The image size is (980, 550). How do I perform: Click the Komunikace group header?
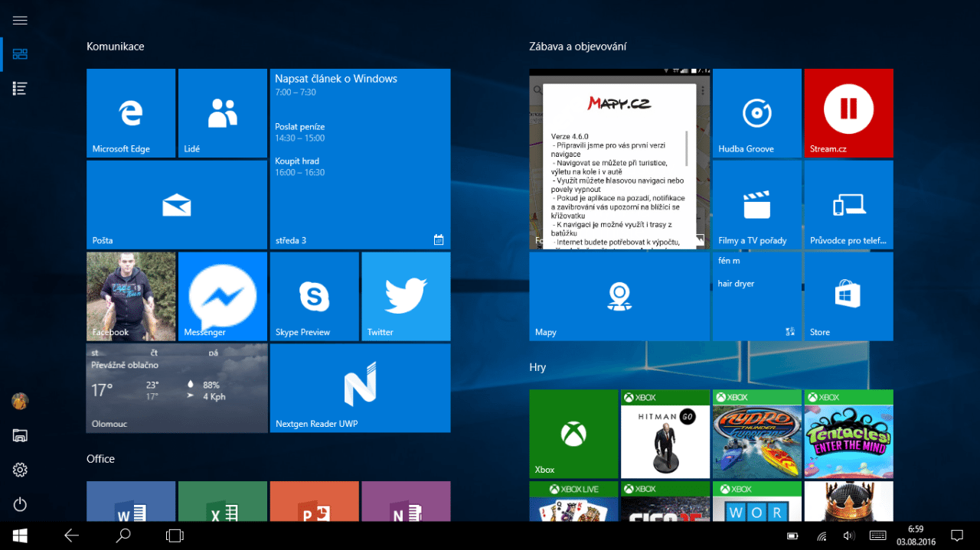click(x=116, y=47)
